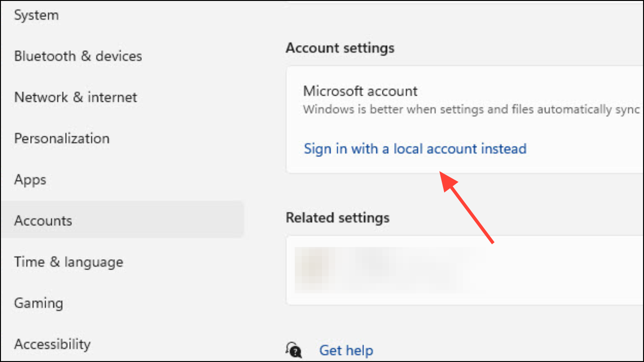Open the blurred Related settings card
The height and width of the screenshot is (362, 644).
tap(464, 270)
